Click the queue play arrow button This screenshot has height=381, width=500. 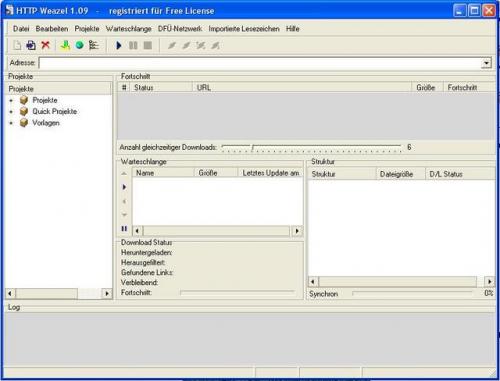(x=124, y=187)
